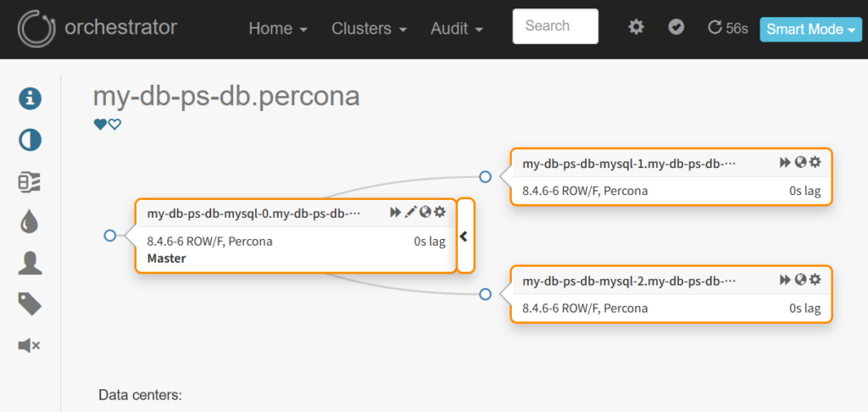Screen dimensions: 868x412
Task: Toggle the muted speaker icon in sidebar
Action: (31, 345)
